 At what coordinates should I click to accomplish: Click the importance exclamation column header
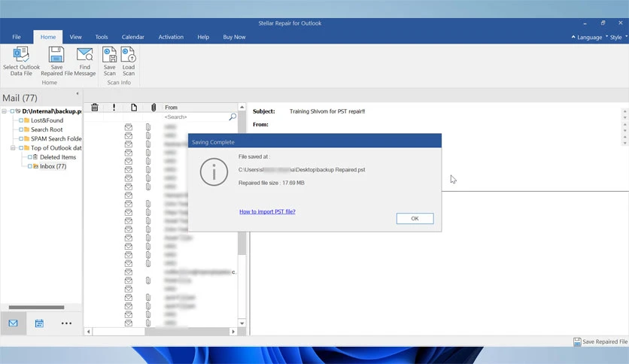coord(114,107)
